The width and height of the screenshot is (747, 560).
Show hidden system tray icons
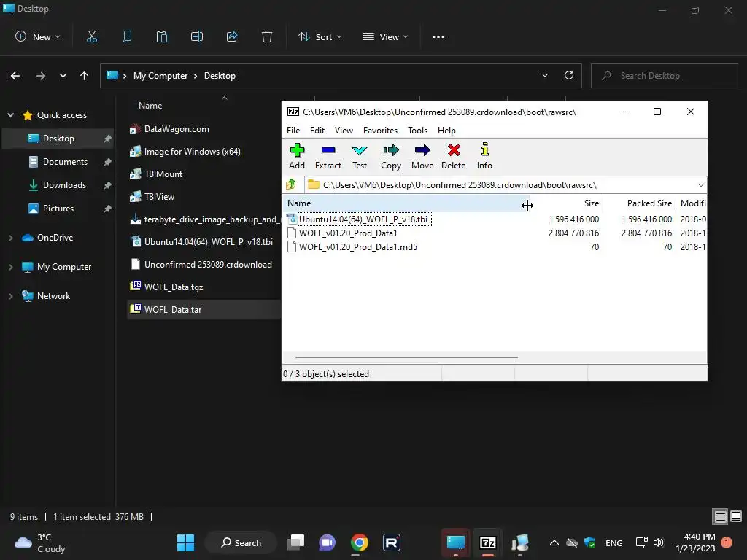coord(554,542)
